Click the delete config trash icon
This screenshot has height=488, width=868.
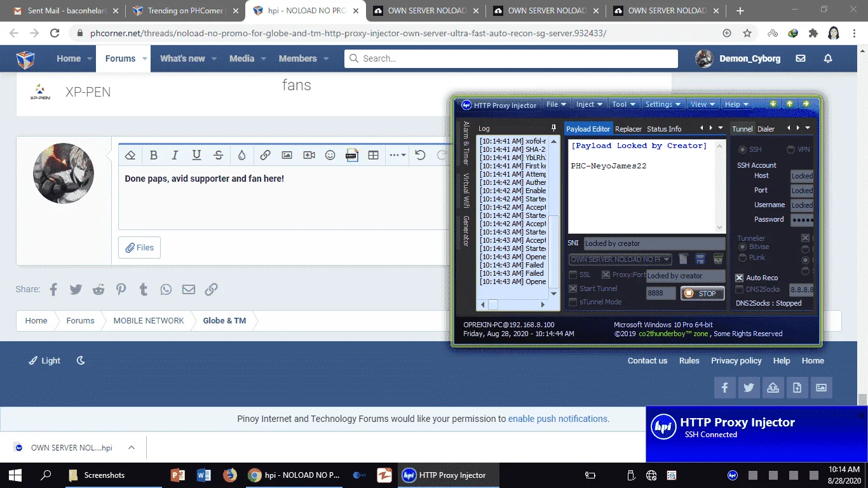pyautogui.click(x=718, y=259)
